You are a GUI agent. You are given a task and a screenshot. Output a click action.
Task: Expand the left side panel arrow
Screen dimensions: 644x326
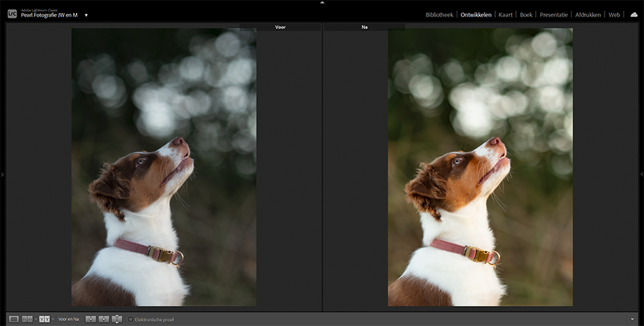(3, 174)
